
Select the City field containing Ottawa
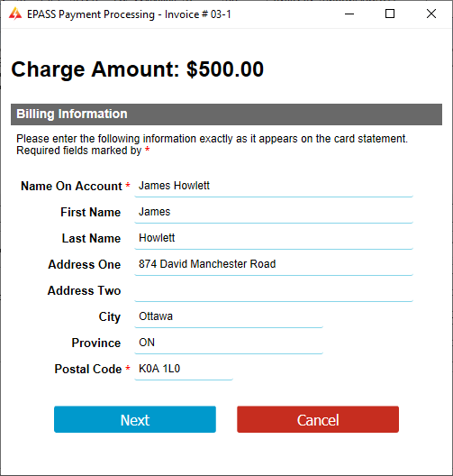coord(229,316)
